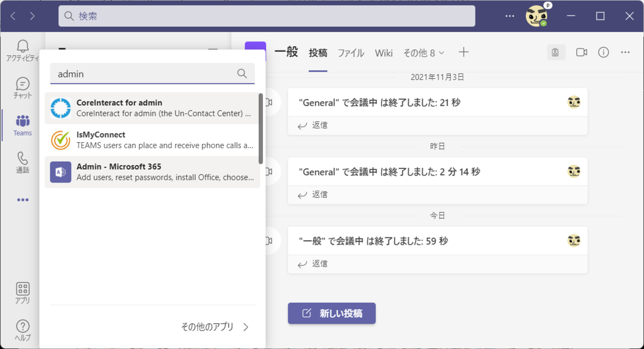Click the "General" で会議中 21 秒 message text
The height and width of the screenshot is (349, 644).
(x=379, y=102)
